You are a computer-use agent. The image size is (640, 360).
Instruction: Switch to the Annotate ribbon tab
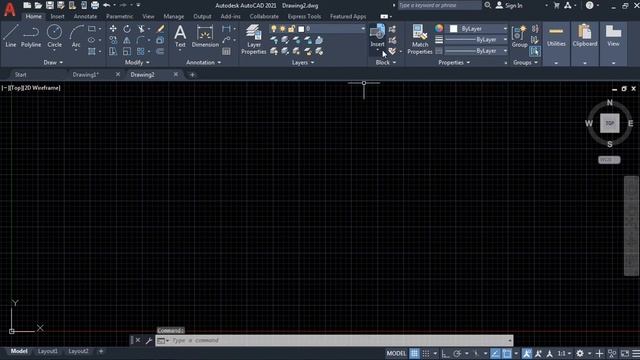coord(85,17)
